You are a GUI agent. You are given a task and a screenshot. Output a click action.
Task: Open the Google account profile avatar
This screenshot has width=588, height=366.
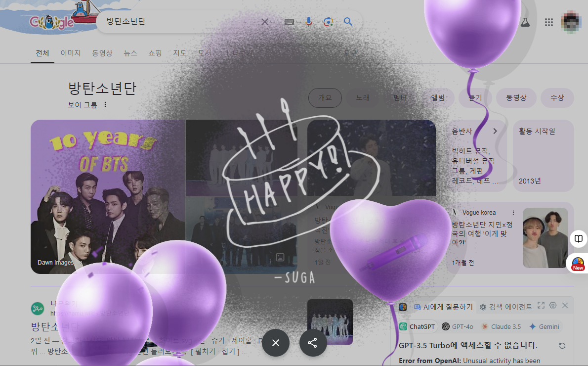pos(571,22)
